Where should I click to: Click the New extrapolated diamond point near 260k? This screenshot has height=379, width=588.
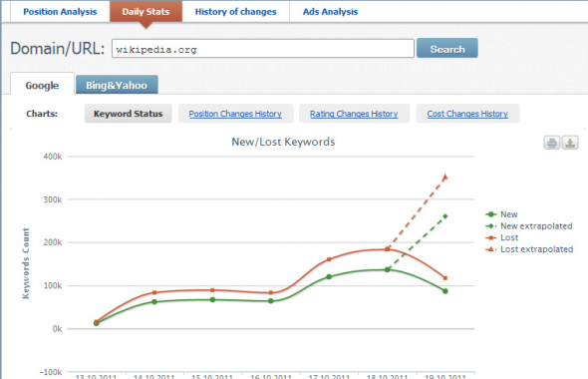pos(445,216)
